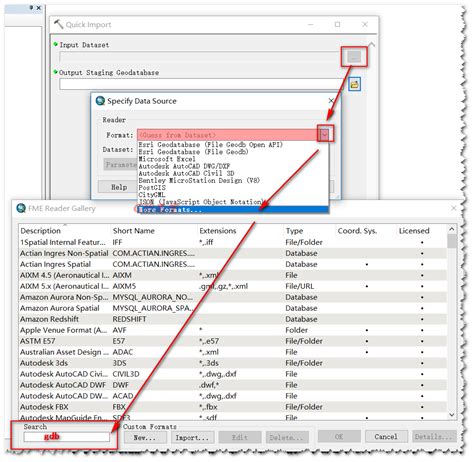Open folder browser for Output Staging Geodatabase
This screenshot has height=462, width=474.
point(354,84)
